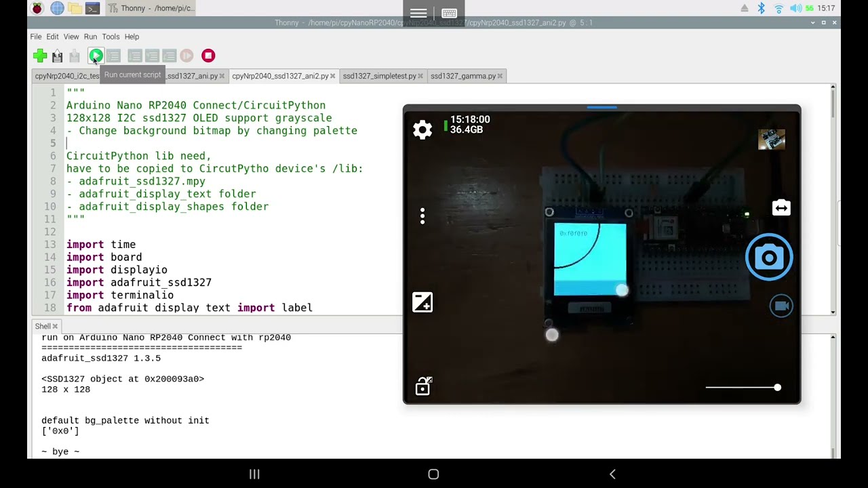The width and height of the screenshot is (868, 488).
Task: Switch to cpyNrp2040_i2c_test tab
Action: [66, 76]
